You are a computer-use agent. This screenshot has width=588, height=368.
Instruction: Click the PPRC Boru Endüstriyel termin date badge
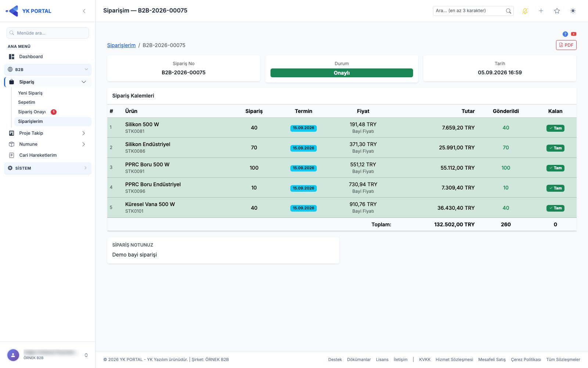[x=304, y=188]
